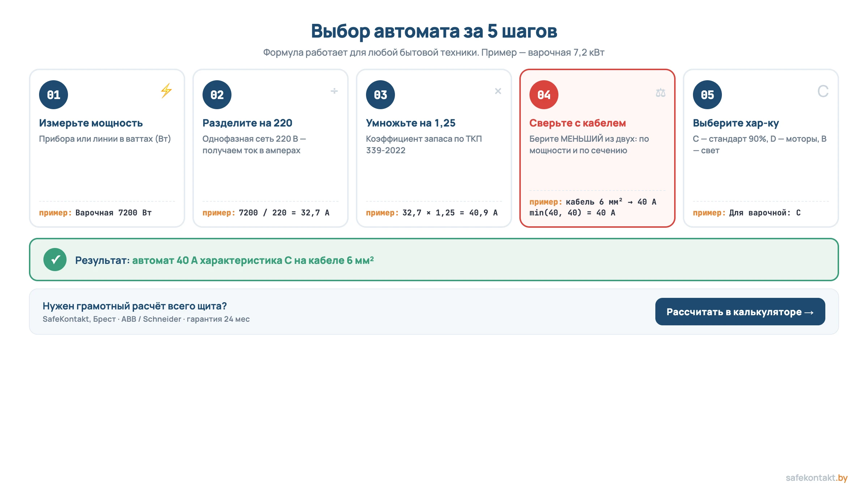Click the example 'кабель 6 мм² → 40 А'
The image size is (868, 488).
point(611,202)
